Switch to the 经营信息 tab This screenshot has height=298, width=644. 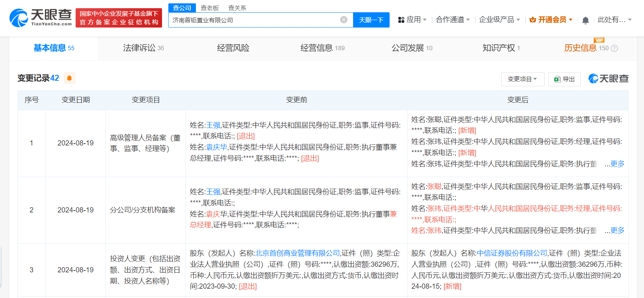coord(322,48)
